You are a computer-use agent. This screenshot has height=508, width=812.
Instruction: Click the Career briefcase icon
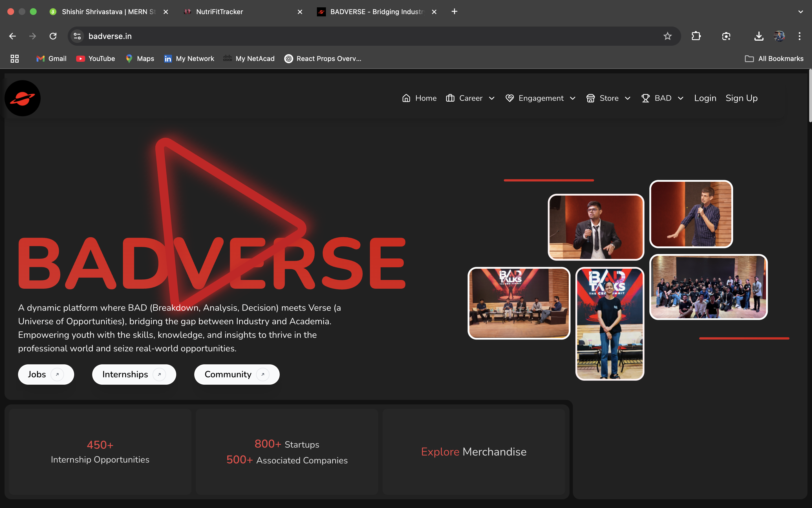point(450,98)
